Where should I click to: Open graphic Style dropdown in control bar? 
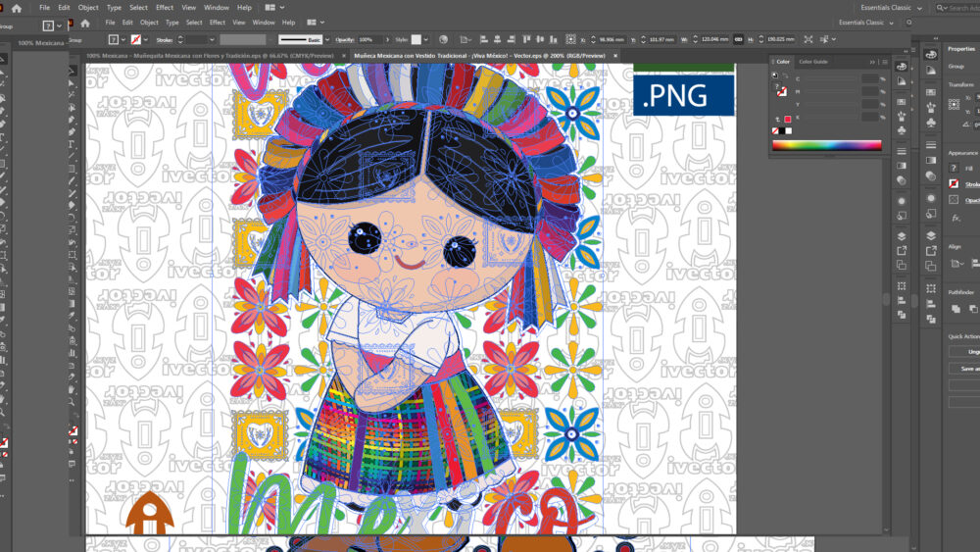426,39
